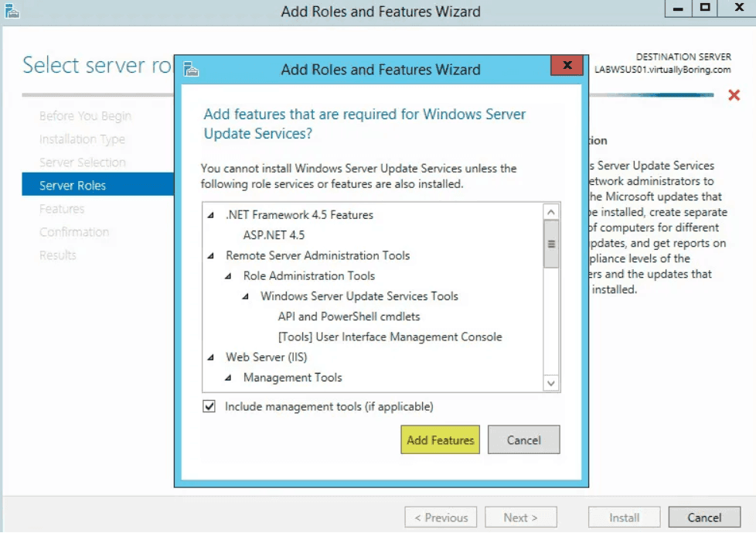Uncheck Include management tools checkbox
The height and width of the screenshot is (533, 756).
point(209,406)
